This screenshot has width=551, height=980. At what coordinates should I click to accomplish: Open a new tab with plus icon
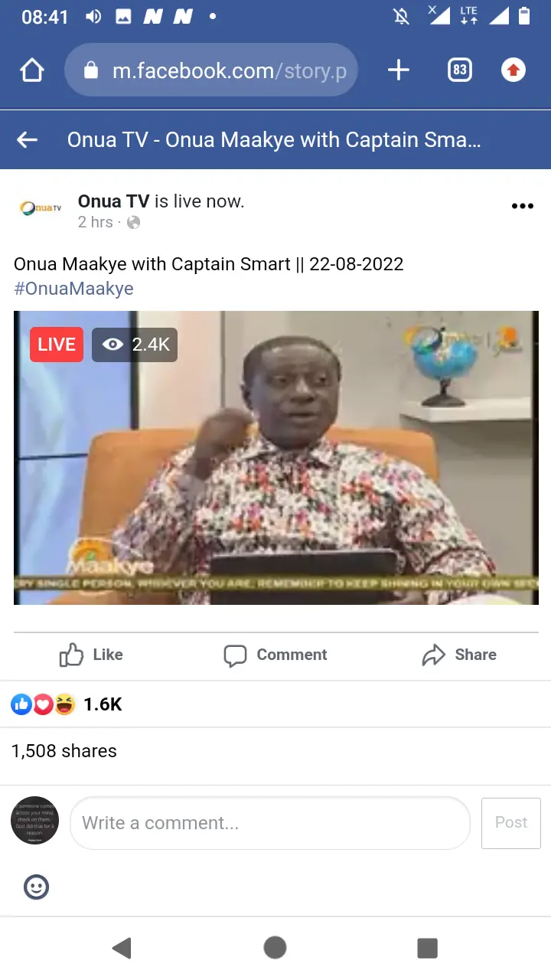click(398, 70)
